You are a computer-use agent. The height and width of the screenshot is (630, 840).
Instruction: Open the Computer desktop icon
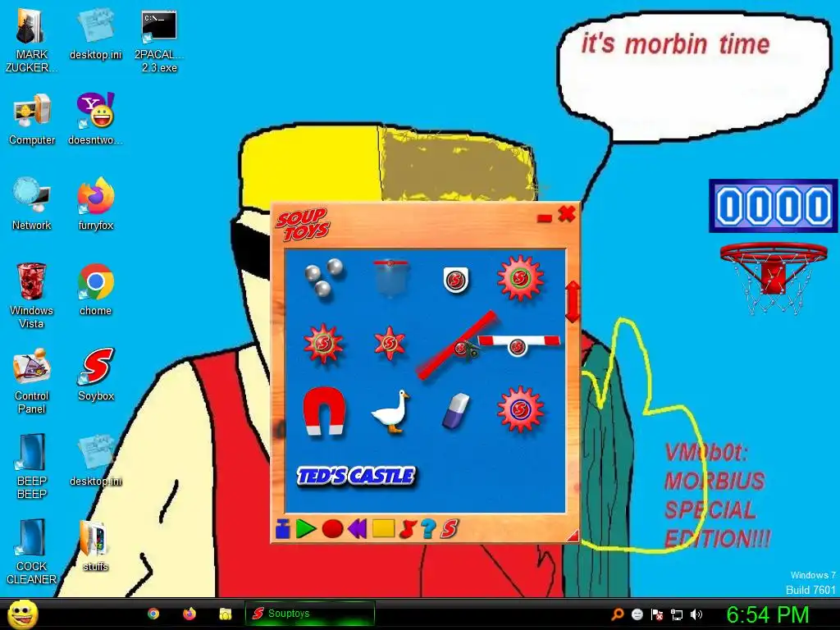[32, 120]
